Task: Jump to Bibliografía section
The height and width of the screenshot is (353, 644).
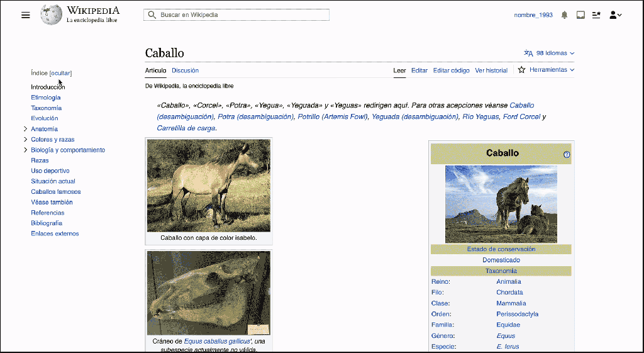Action: (x=47, y=223)
